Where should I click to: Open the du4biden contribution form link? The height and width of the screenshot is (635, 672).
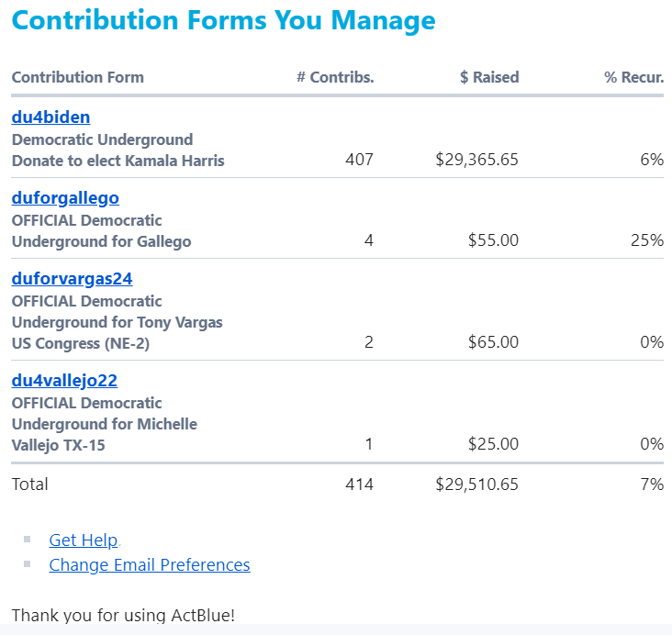50,117
